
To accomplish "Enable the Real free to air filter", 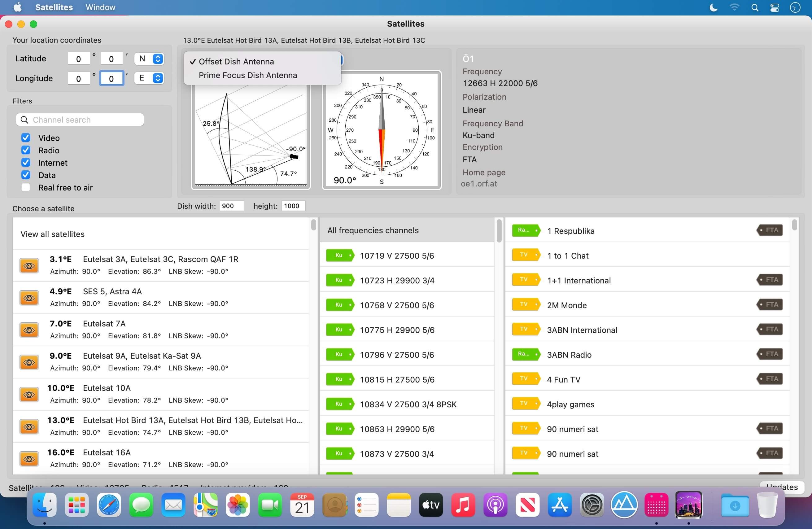I will point(26,187).
